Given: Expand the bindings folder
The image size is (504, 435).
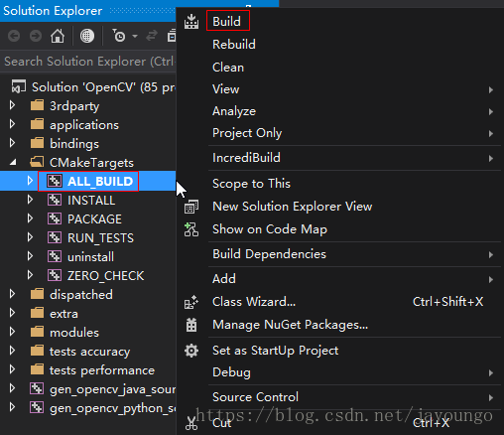Looking at the screenshot, I should pyautogui.click(x=13, y=143).
